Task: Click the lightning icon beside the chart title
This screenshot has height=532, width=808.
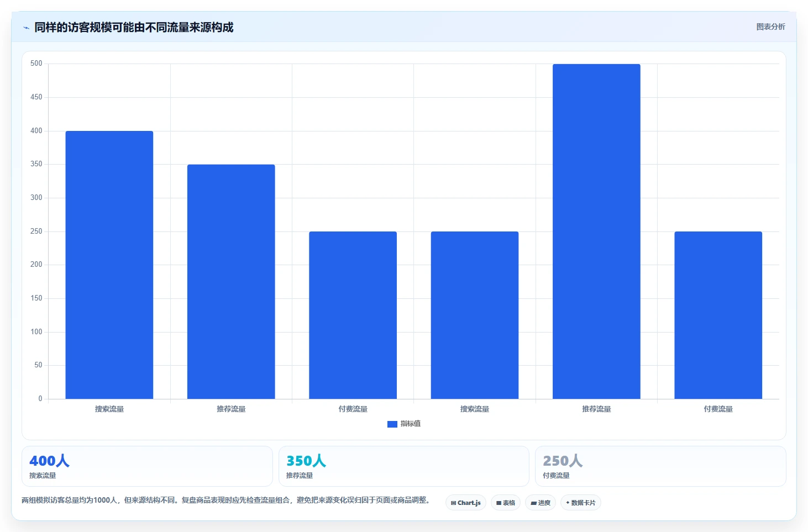Action: (26, 28)
